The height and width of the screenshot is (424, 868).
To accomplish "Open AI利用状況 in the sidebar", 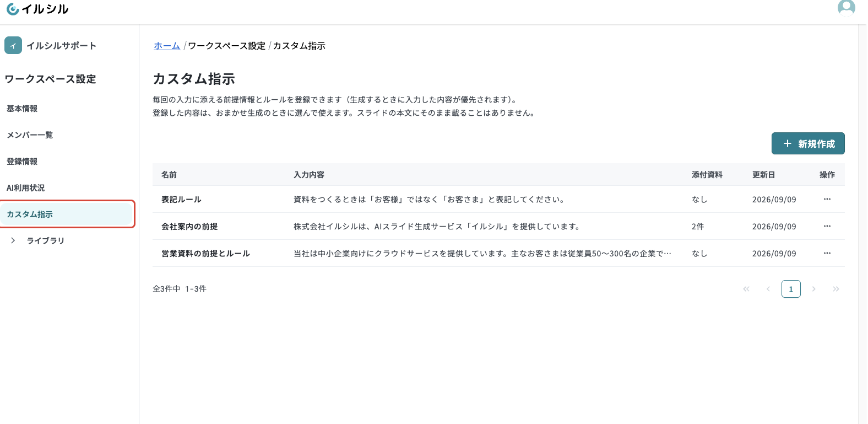I will [26, 188].
